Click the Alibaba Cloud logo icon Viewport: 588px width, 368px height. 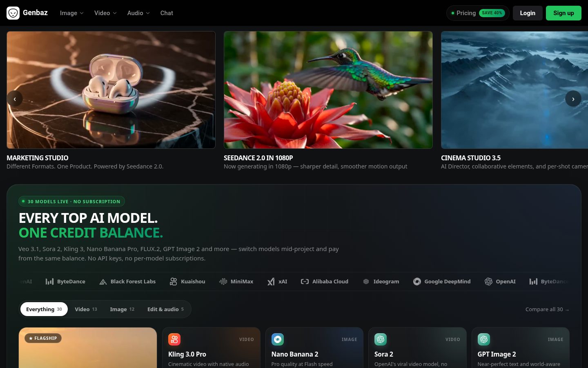(x=305, y=281)
